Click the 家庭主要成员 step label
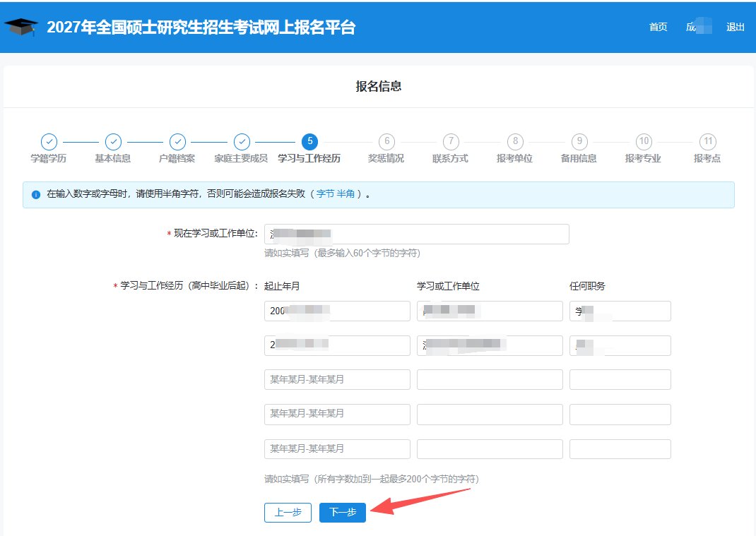This screenshot has height=536, width=756. click(241, 159)
